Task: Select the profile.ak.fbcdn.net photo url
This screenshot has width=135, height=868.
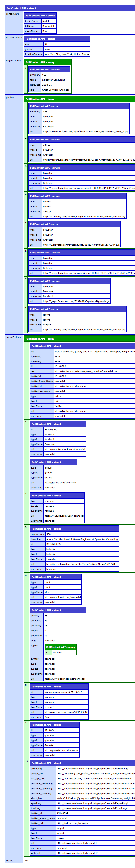Action: click(x=86, y=132)
